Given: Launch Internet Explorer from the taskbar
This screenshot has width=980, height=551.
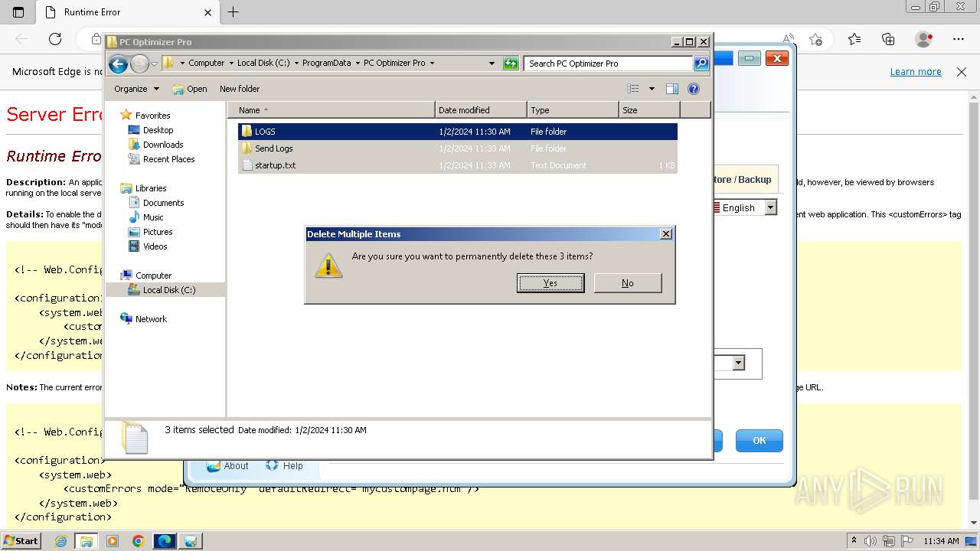Looking at the screenshot, I should 60,541.
